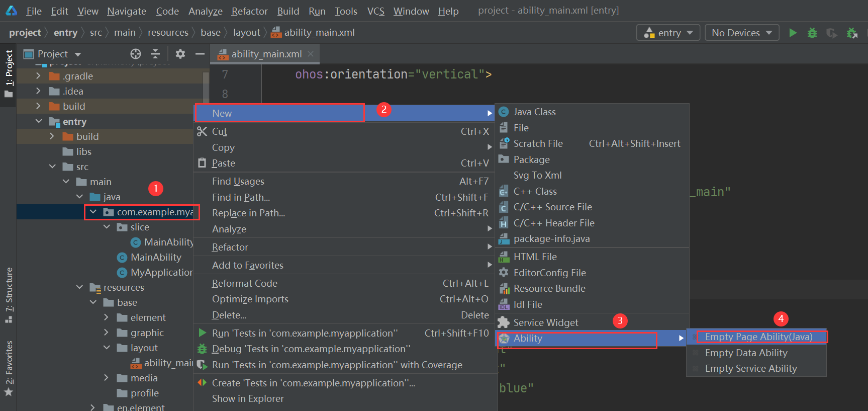Toggle the 7: Structure side tab
The image size is (868, 411).
(9, 295)
